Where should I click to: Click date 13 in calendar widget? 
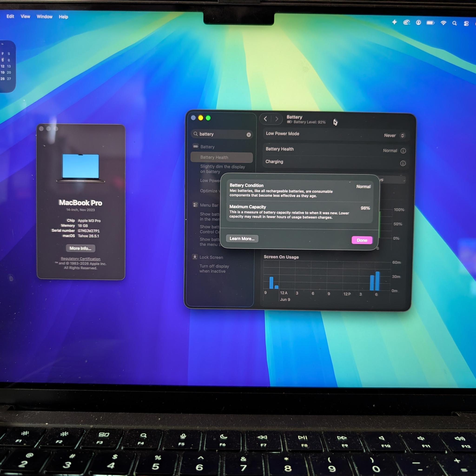(x=9, y=66)
